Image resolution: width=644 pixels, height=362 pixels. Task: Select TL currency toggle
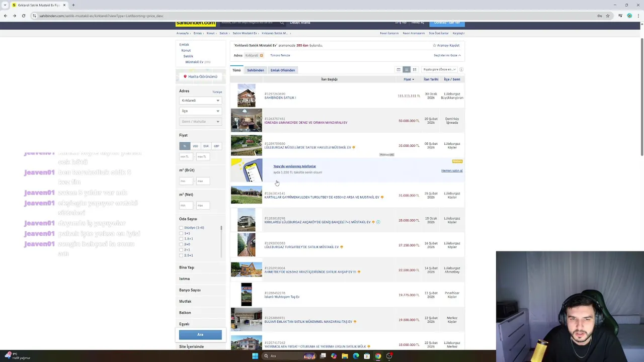(185, 146)
